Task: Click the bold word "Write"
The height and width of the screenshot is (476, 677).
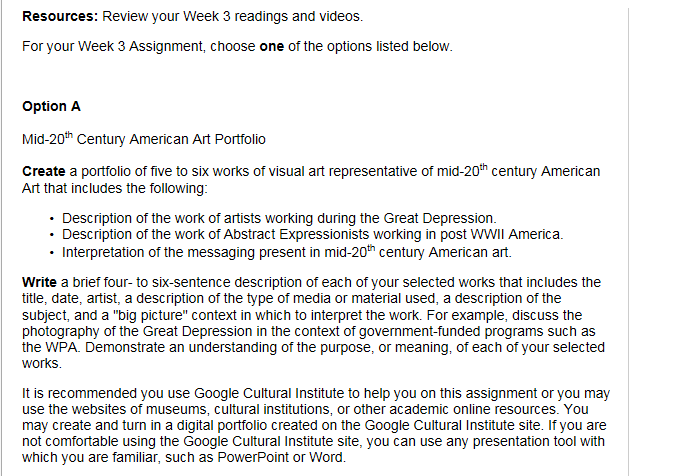Action: pyautogui.click(x=39, y=282)
